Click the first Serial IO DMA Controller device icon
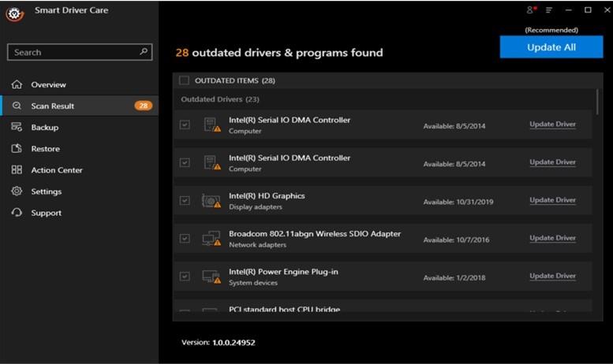This screenshot has width=613, height=364. coord(212,125)
